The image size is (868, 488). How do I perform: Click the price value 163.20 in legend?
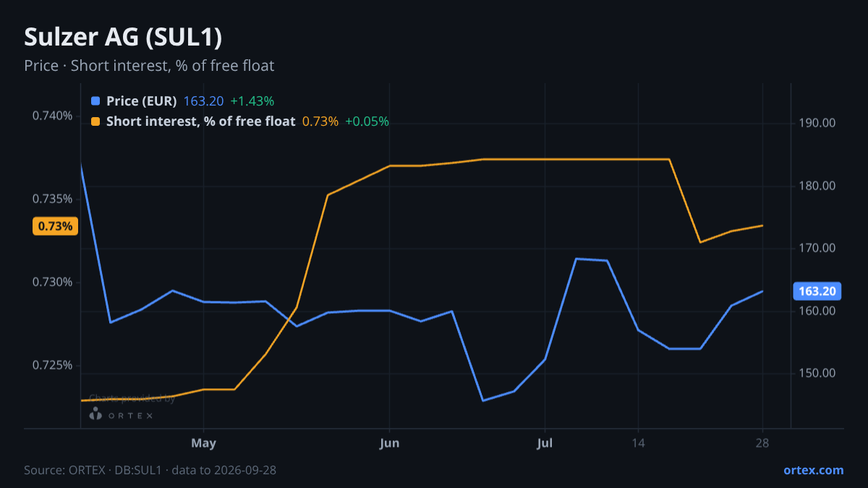[203, 101]
